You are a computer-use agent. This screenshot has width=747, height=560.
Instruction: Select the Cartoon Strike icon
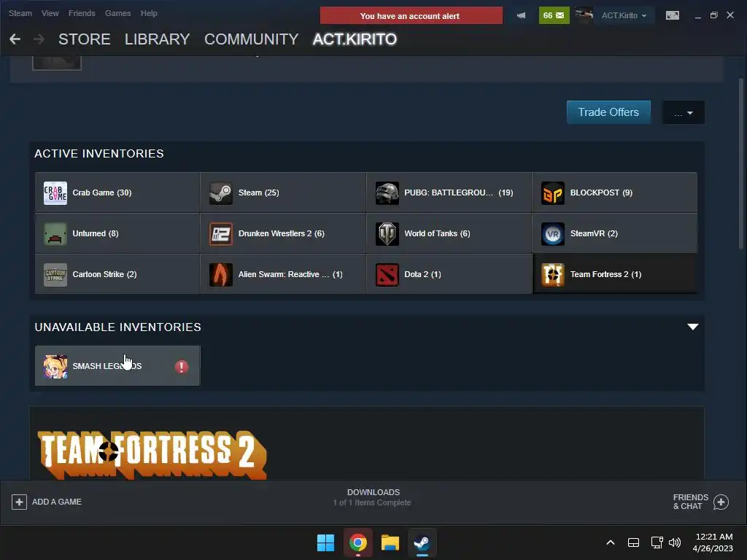point(55,275)
